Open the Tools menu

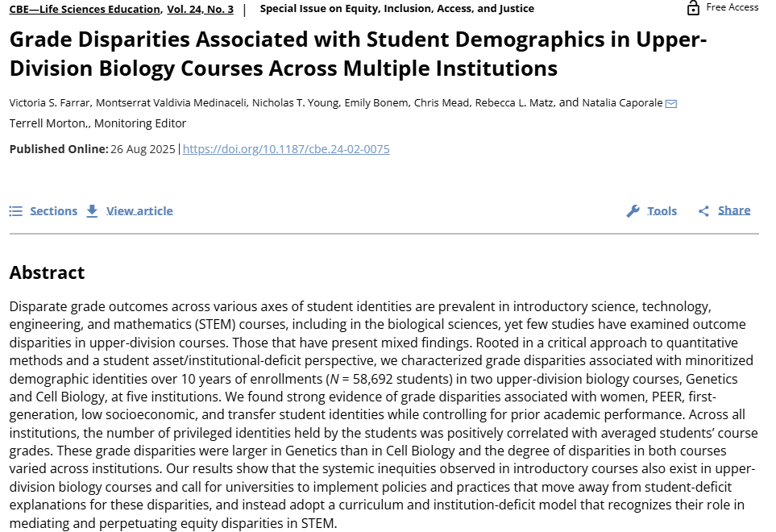[x=662, y=211]
